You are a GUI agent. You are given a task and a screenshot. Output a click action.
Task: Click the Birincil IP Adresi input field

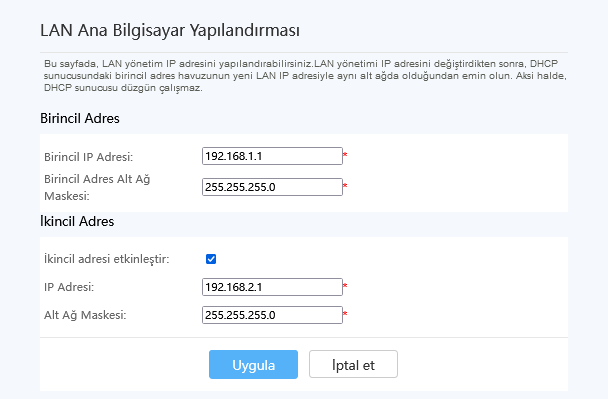click(272, 156)
